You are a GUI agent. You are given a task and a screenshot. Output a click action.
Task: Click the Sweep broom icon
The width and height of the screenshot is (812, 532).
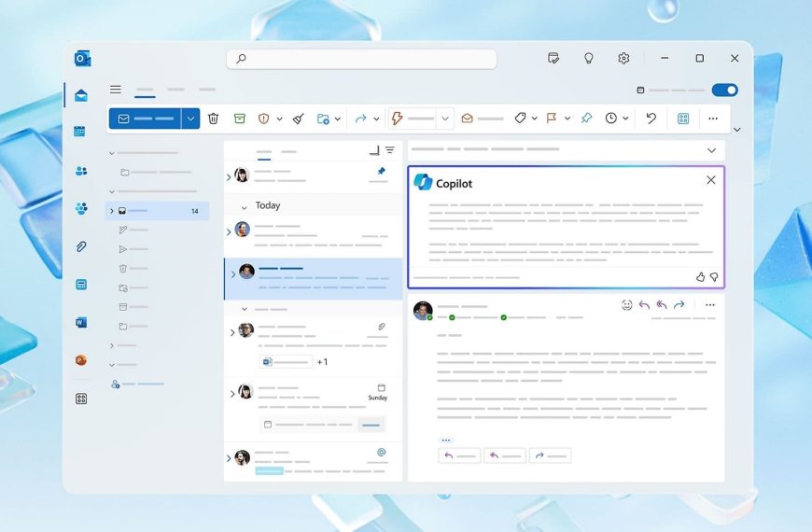point(299,119)
